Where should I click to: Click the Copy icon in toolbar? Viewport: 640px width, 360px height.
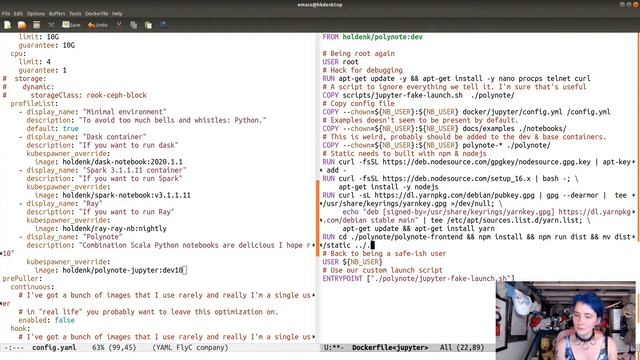pyautogui.click(x=133, y=25)
